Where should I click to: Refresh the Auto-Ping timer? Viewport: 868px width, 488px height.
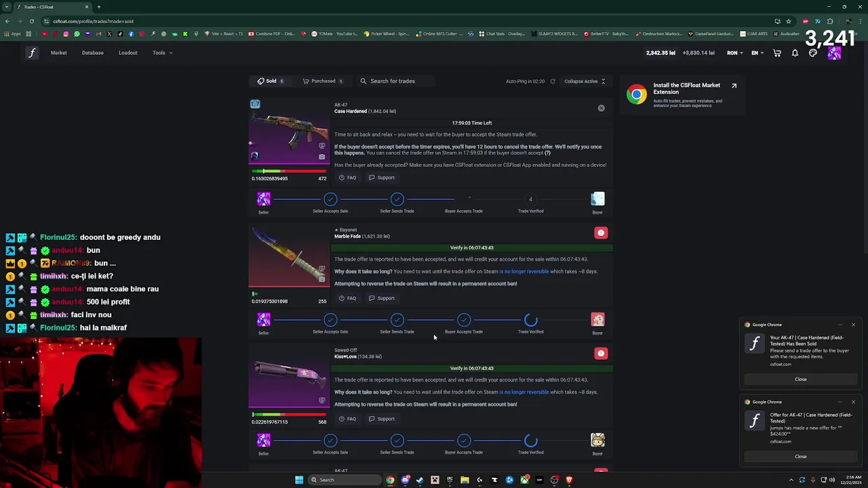[x=553, y=81]
